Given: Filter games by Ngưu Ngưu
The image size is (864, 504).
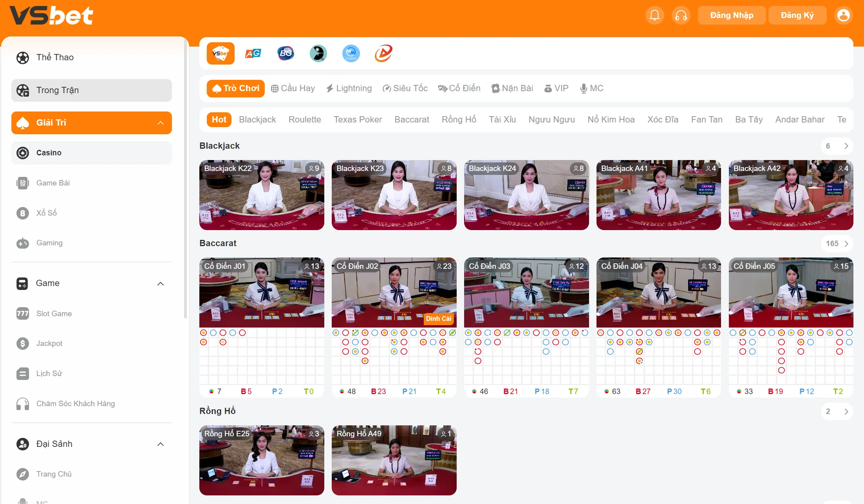Looking at the screenshot, I should (551, 120).
